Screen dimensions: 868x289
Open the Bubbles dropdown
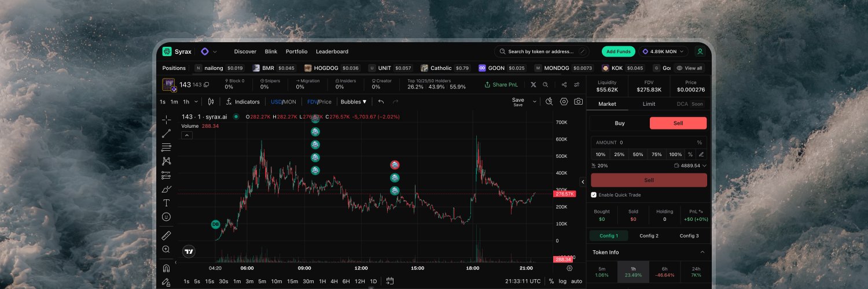point(354,102)
